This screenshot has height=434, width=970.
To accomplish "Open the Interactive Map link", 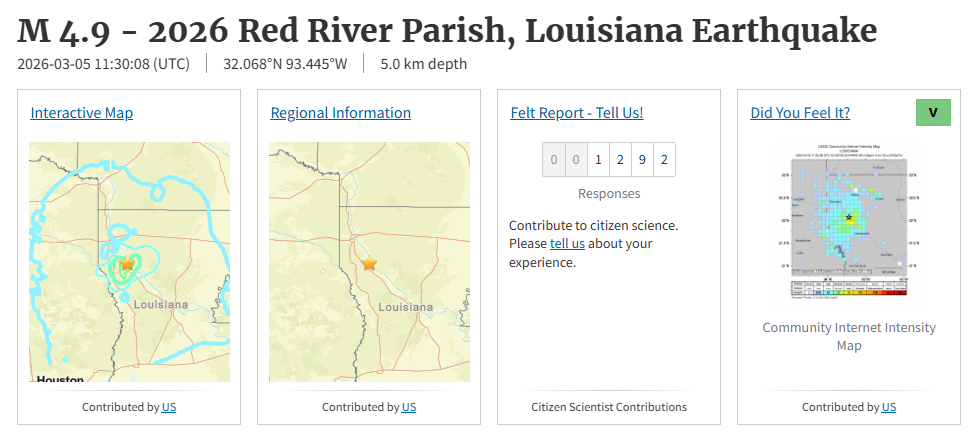I will coord(82,113).
